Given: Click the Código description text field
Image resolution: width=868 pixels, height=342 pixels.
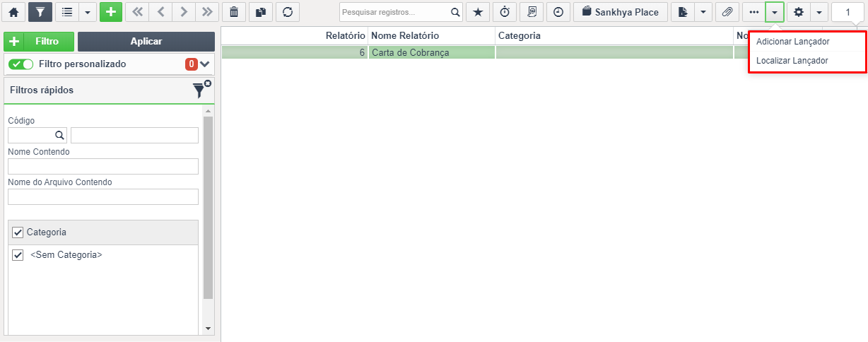Looking at the screenshot, I should point(134,135).
